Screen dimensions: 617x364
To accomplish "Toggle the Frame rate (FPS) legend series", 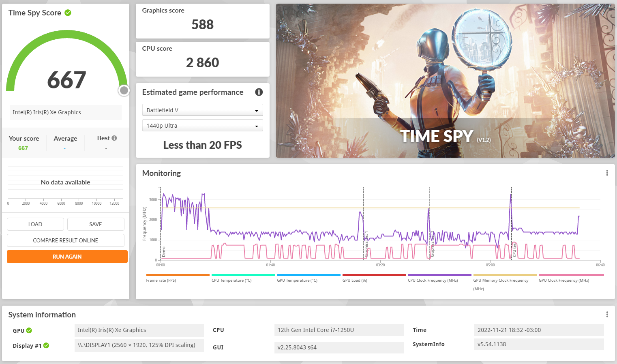I will click(161, 280).
